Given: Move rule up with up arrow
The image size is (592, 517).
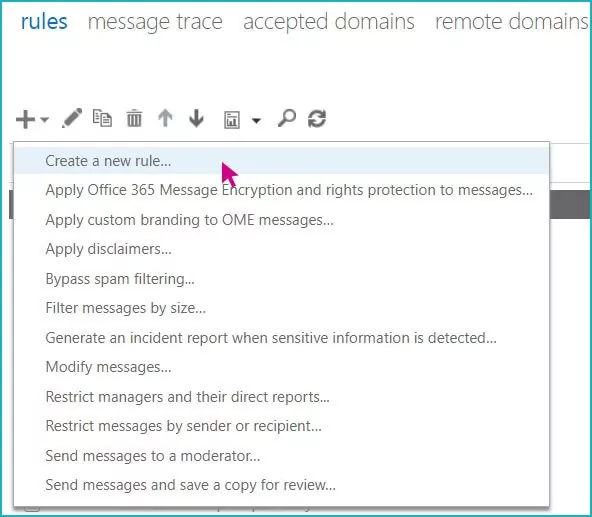Looking at the screenshot, I should click(x=165, y=118).
